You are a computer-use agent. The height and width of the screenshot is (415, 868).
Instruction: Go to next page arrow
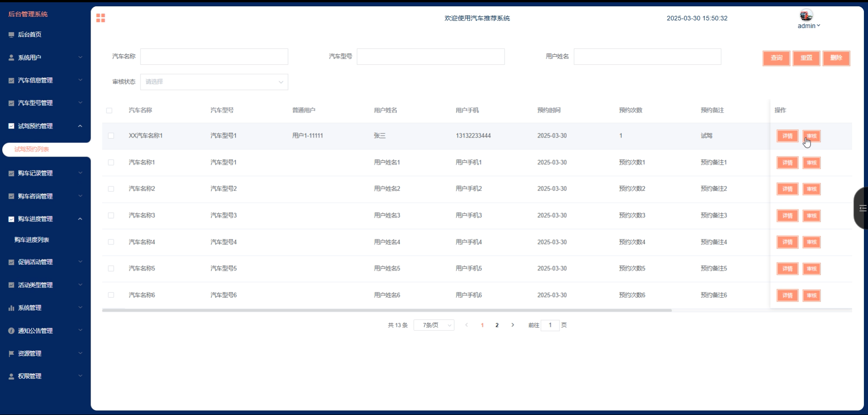click(512, 325)
